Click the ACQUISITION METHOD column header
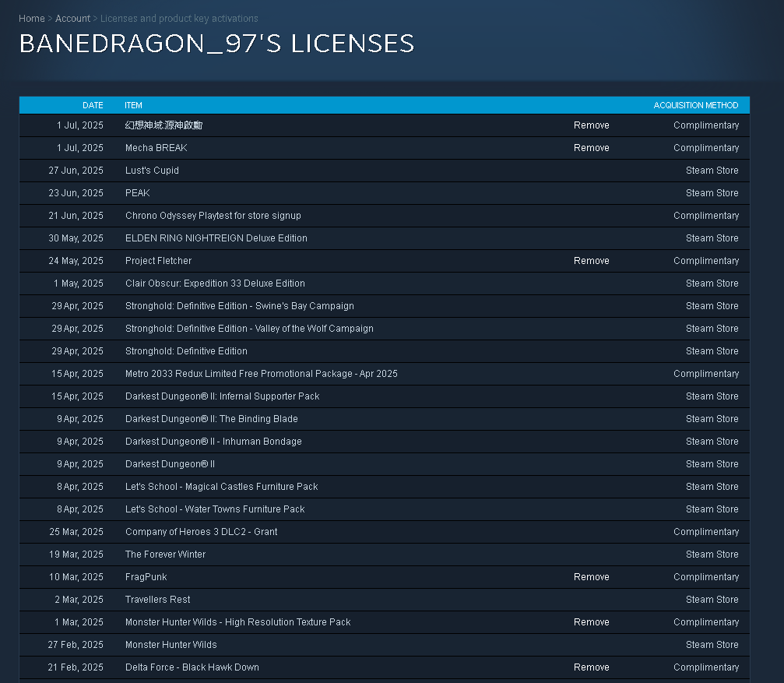 (x=695, y=105)
